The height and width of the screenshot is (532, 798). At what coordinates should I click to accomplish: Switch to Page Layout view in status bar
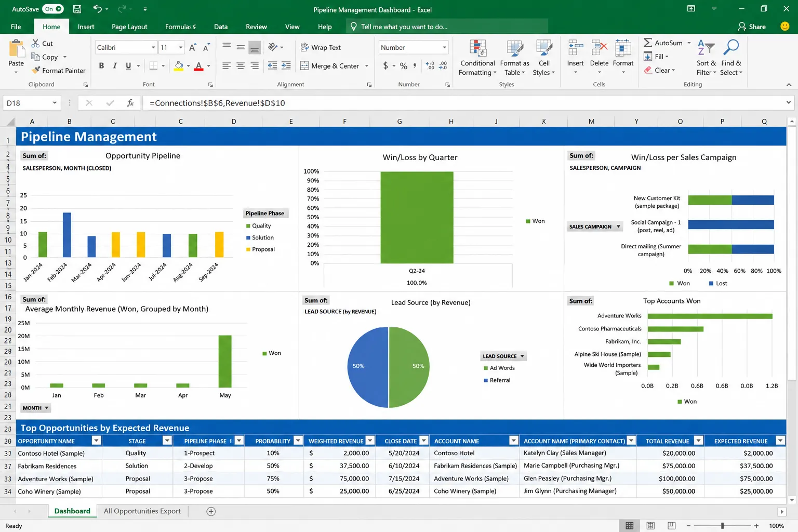coord(650,526)
